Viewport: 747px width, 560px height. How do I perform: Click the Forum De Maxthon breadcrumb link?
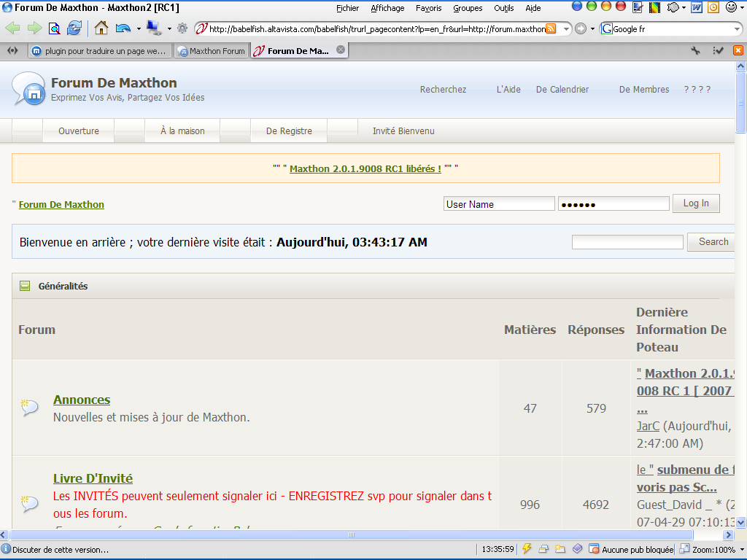click(x=61, y=204)
